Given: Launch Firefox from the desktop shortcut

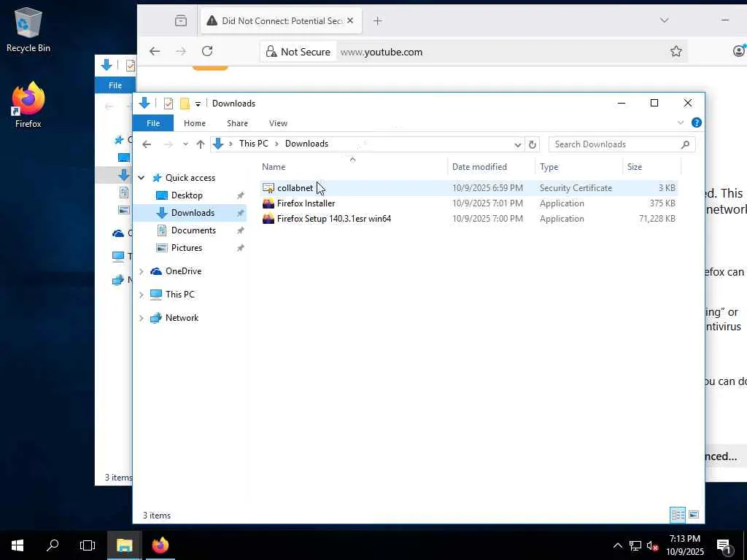Looking at the screenshot, I should (x=28, y=105).
